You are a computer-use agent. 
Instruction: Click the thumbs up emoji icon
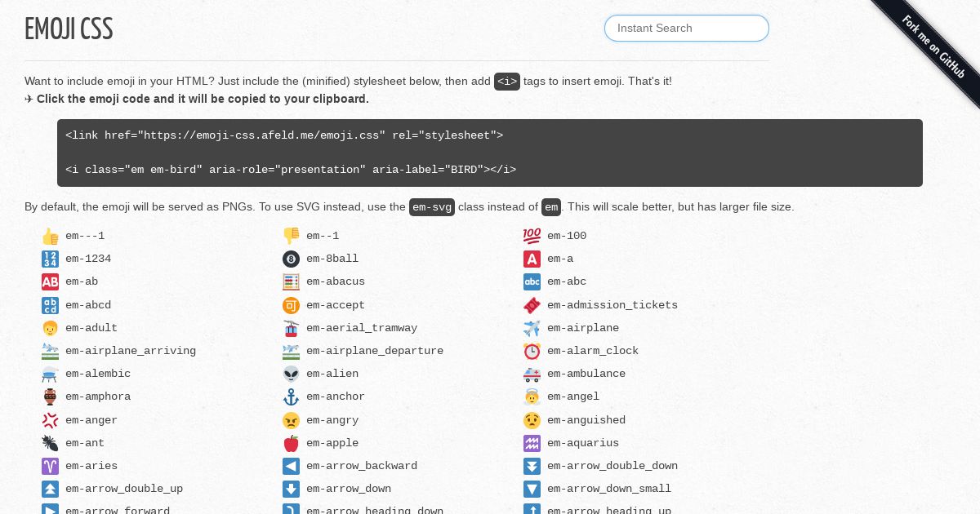click(50, 236)
